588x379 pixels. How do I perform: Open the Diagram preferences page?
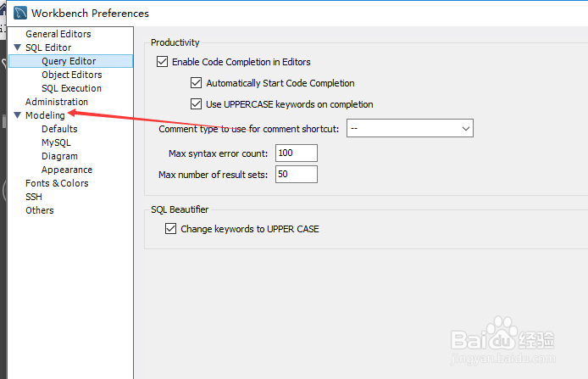(x=59, y=156)
